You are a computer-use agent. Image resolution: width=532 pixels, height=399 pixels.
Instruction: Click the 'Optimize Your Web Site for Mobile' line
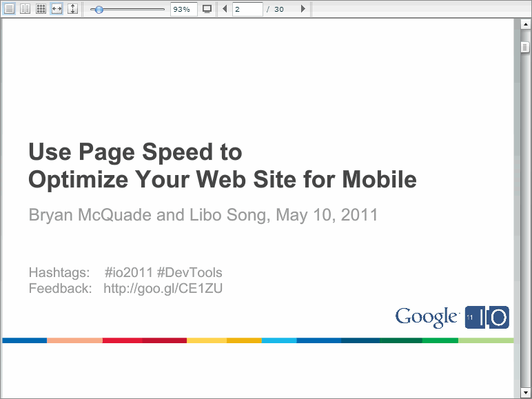tap(223, 179)
